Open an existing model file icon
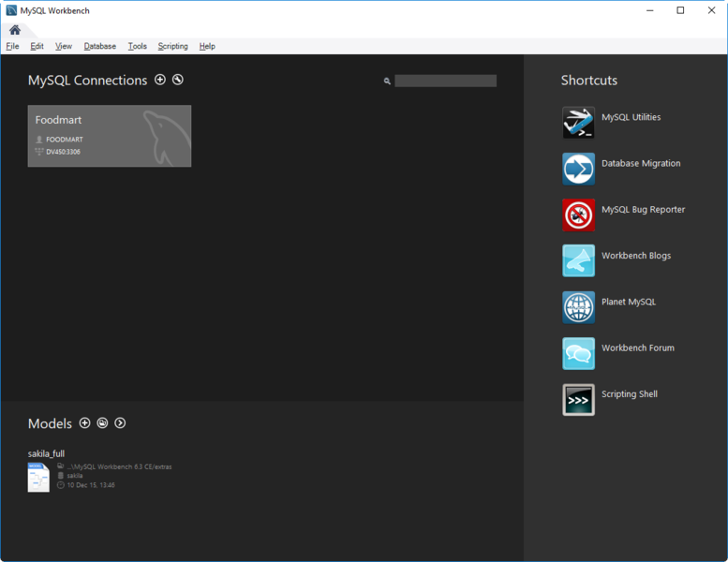 102,423
